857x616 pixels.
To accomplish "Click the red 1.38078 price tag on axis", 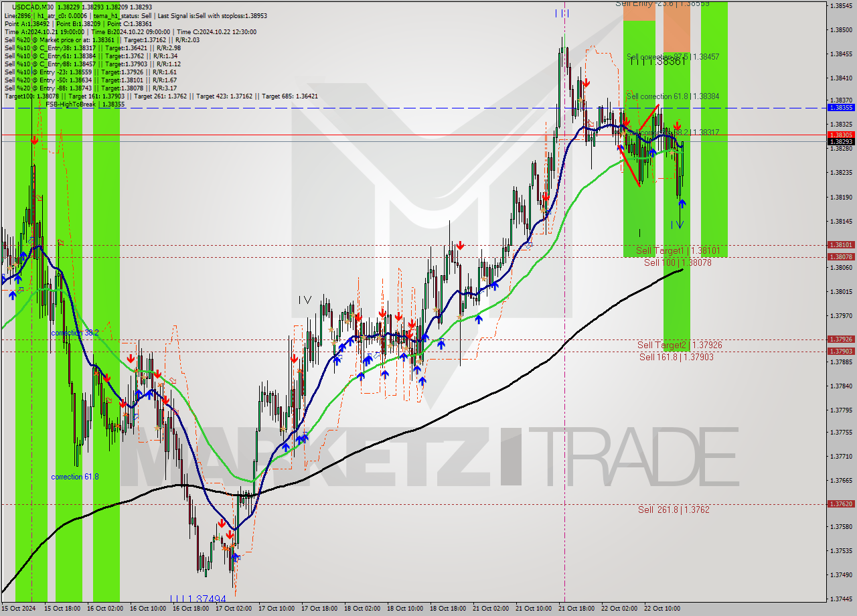I will tap(841, 257).
